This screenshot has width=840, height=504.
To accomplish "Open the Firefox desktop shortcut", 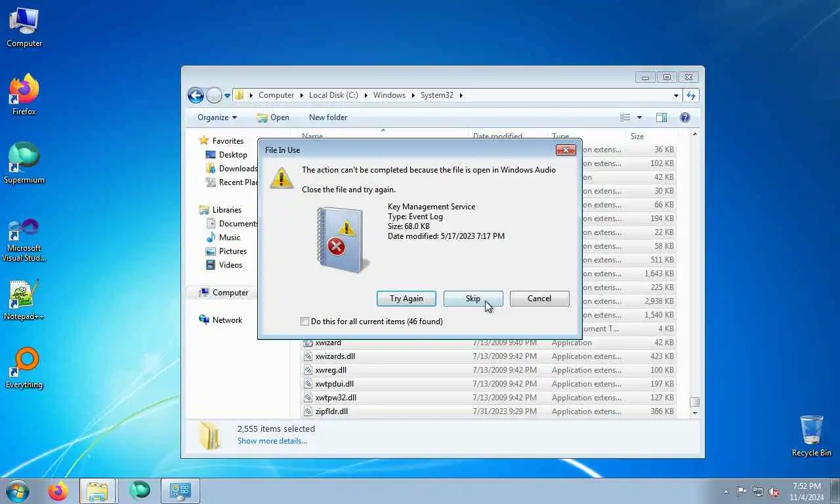I will [24, 95].
